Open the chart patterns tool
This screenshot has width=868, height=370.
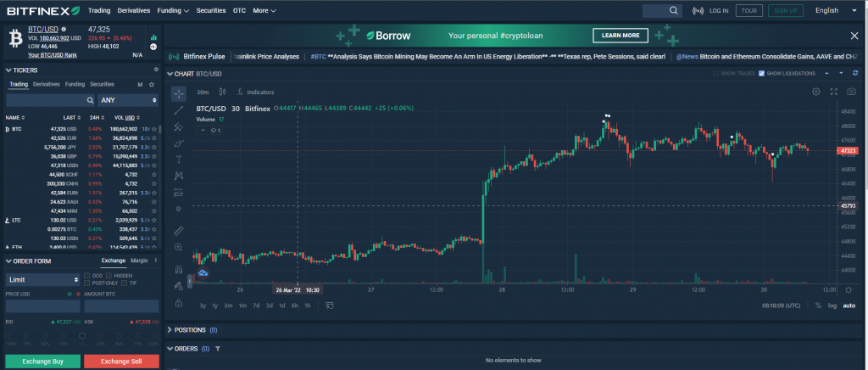coord(178,176)
